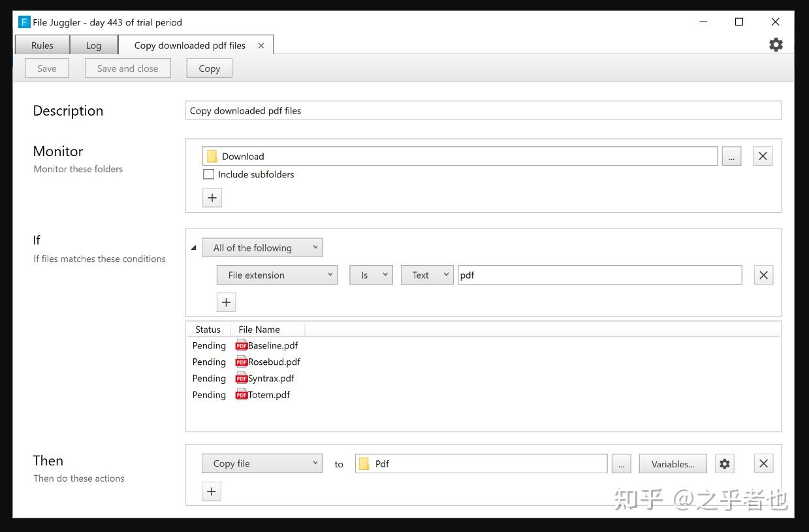This screenshot has width=809, height=532.
Task: Click the Variables... button
Action: 673,463
